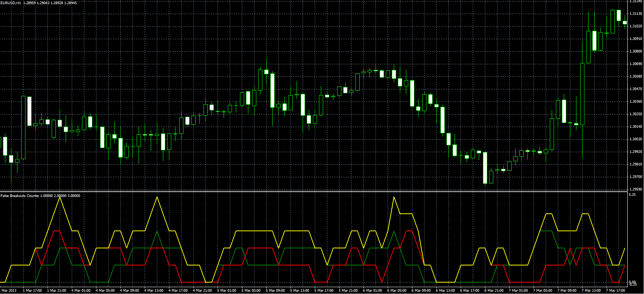Click the 0.00 indicator scale value
This screenshot has height=294, width=644.
(633, 282)
